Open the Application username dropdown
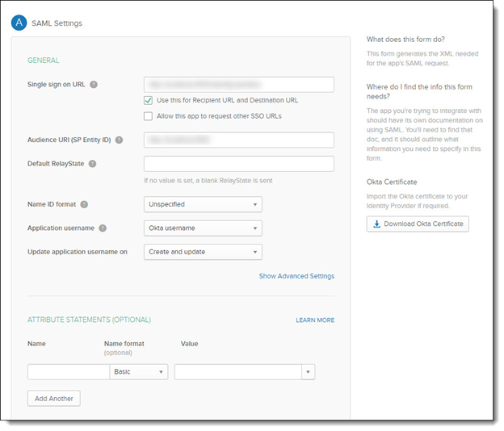 pyautogui.click(x=204, y=228)
